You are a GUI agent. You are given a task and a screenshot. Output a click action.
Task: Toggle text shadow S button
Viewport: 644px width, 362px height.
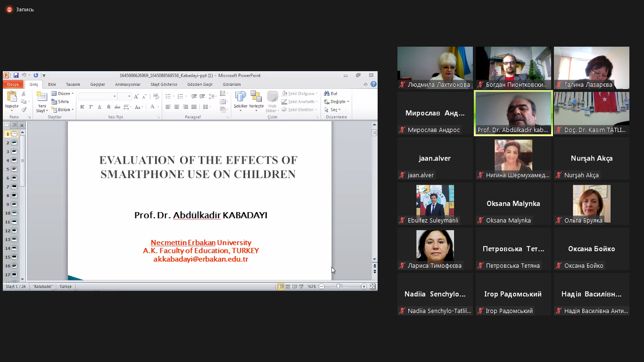tap(108, 107)
